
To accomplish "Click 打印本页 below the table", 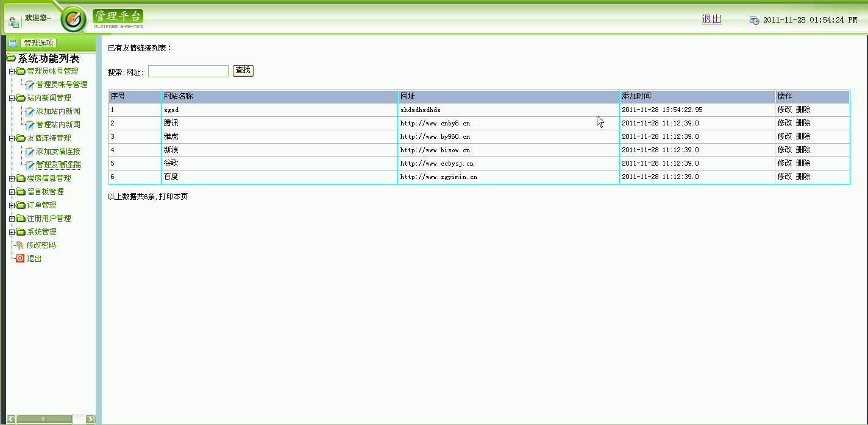I will click(x=173, y=197).
